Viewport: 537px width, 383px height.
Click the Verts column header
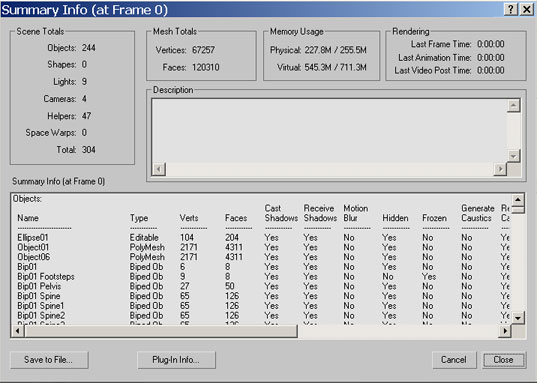point(189,218)
